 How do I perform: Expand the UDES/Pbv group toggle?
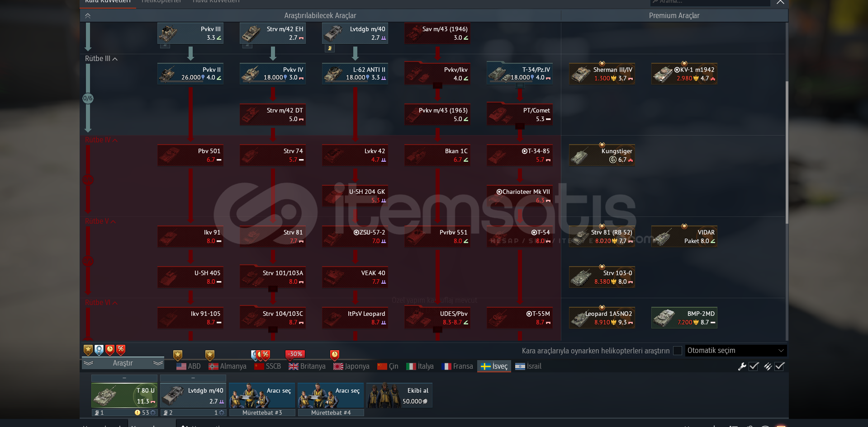coord(437,329)
